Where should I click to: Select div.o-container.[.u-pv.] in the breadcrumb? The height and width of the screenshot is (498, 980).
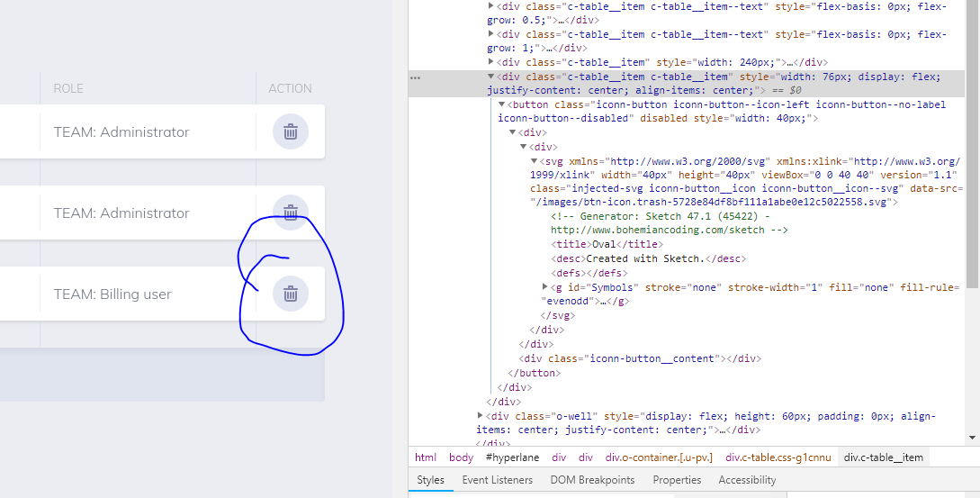click(x=659, y=457)
